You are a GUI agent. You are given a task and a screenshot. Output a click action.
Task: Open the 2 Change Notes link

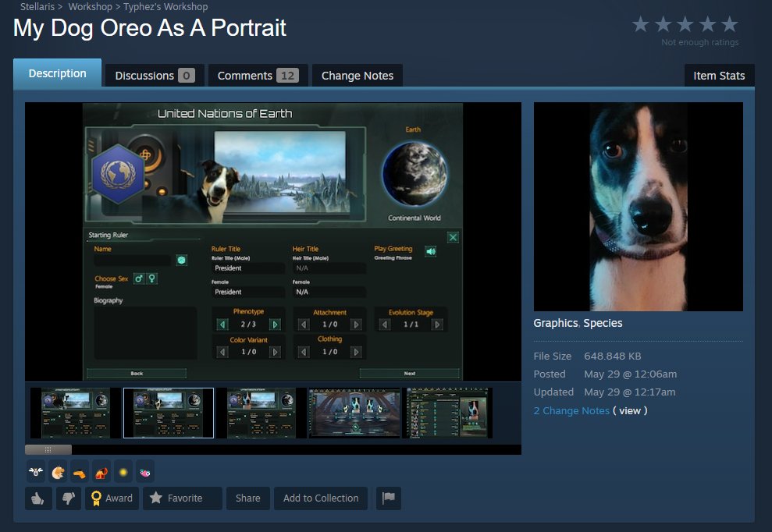[x=571, y=410]
